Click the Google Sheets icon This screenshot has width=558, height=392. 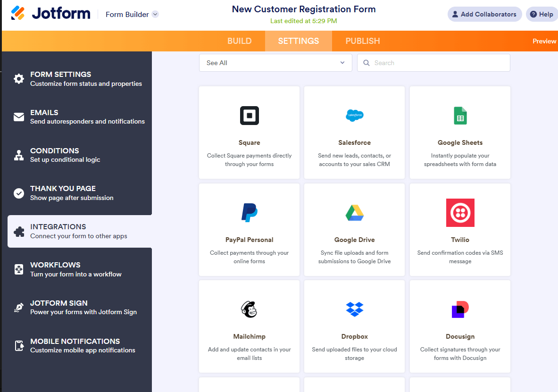tap(460, 116)
